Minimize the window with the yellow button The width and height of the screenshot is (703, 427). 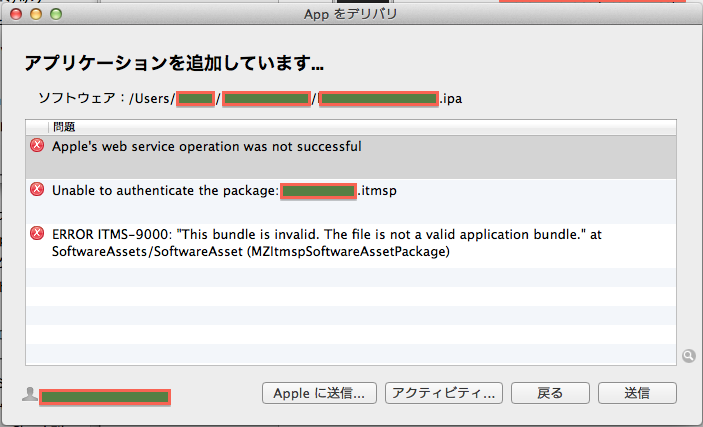pyautogui.click(x=35, y=14)
